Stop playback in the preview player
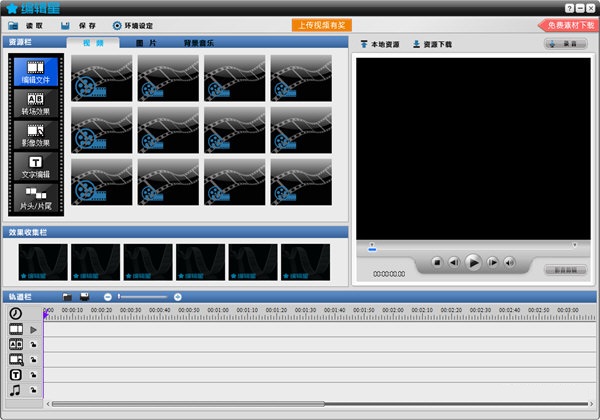This screenshot has width=600, height=420. 437,262
